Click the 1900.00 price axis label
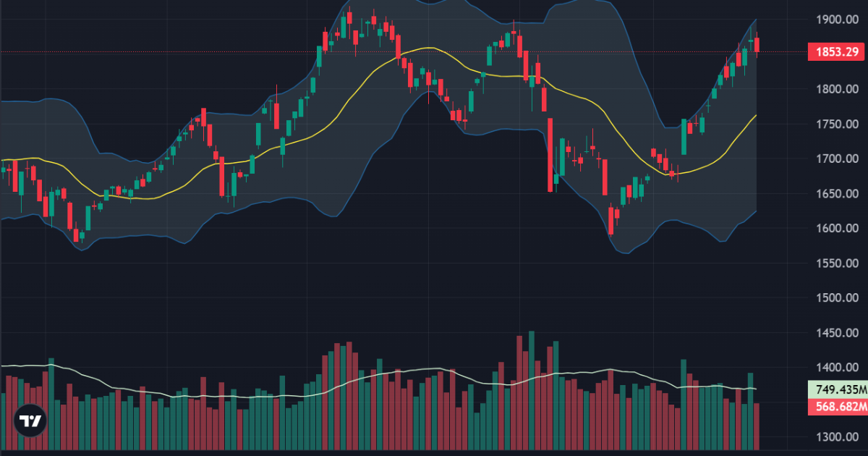 pyautogui.click(x=837, y=20)
